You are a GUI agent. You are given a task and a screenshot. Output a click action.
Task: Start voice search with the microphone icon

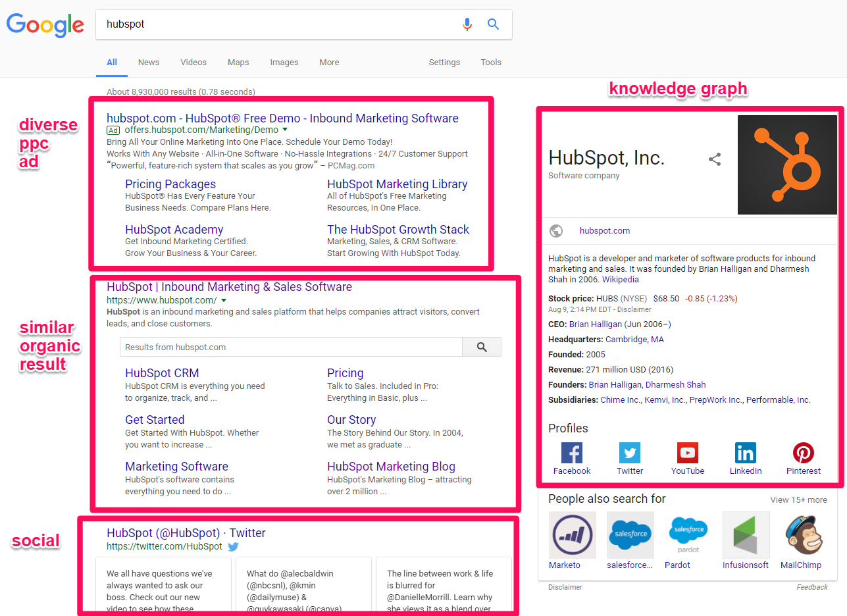[x=467, y=24]
